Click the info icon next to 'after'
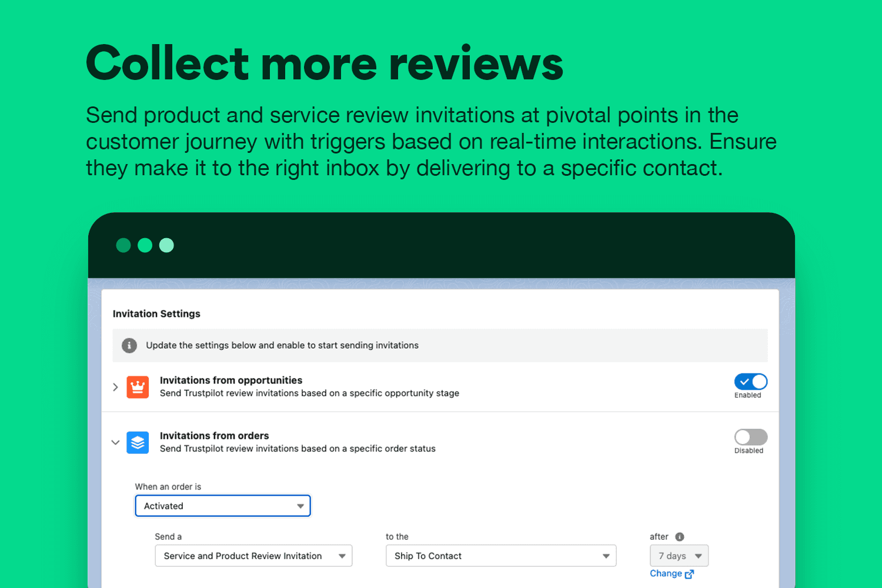Viewport: 882px width, 588px height. (x=680, y=537)
